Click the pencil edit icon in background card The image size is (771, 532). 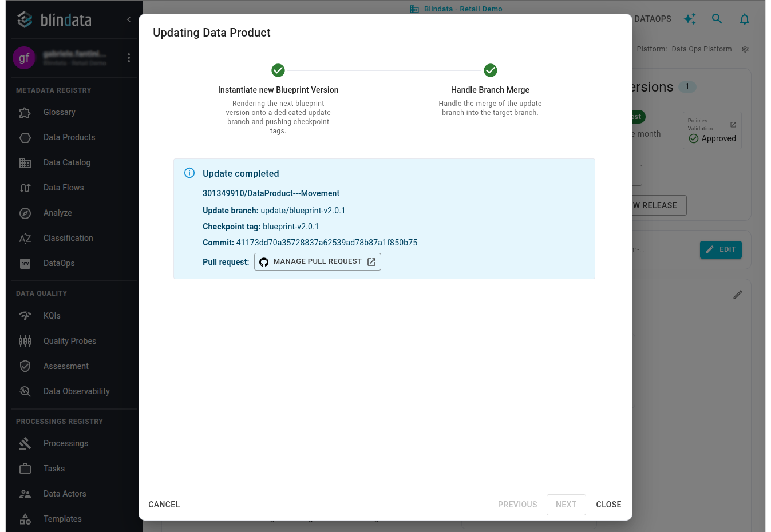738,295
